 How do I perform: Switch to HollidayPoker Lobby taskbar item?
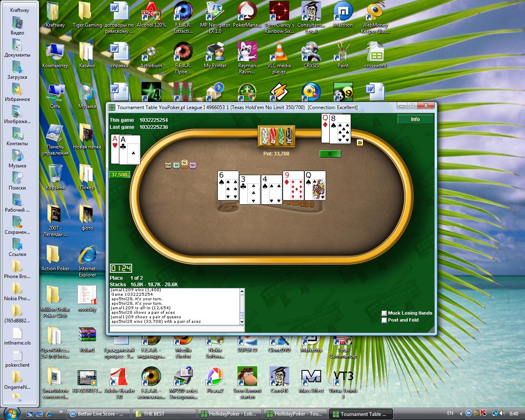pyautogui.click(x=229, y=414)
